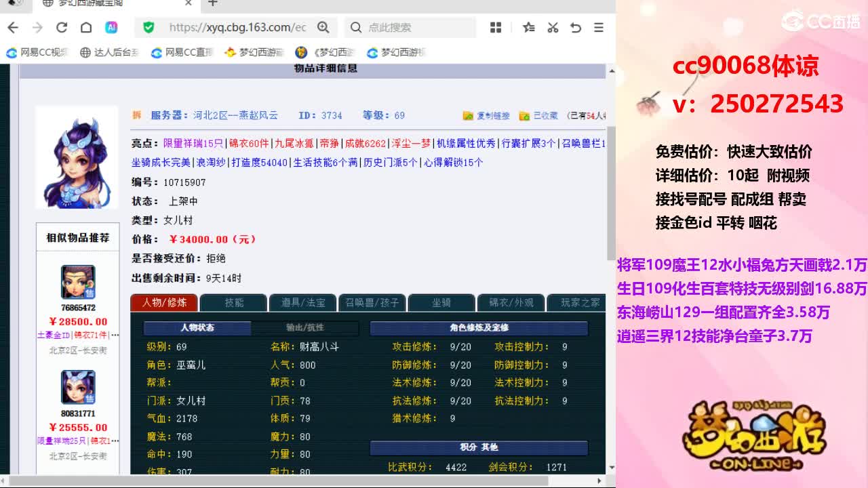Open the 道具/法宝 tab
The width and height of the screenshot is (868, 488).
tap(303, 303)
